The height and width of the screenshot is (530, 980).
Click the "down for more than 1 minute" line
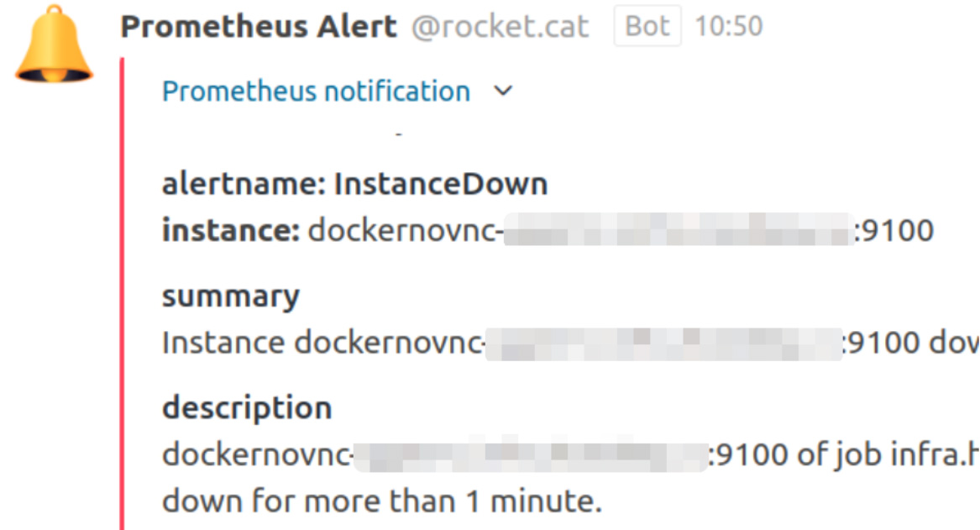pyautogui.click(x=382, y=501)
